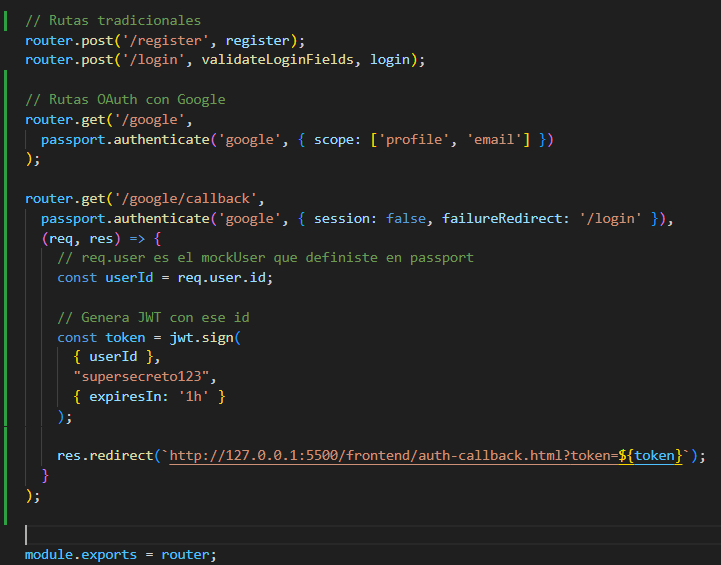721x565 pixels.
Task: Click the '/login' failureRedirect value
Action: click(610, 218)
